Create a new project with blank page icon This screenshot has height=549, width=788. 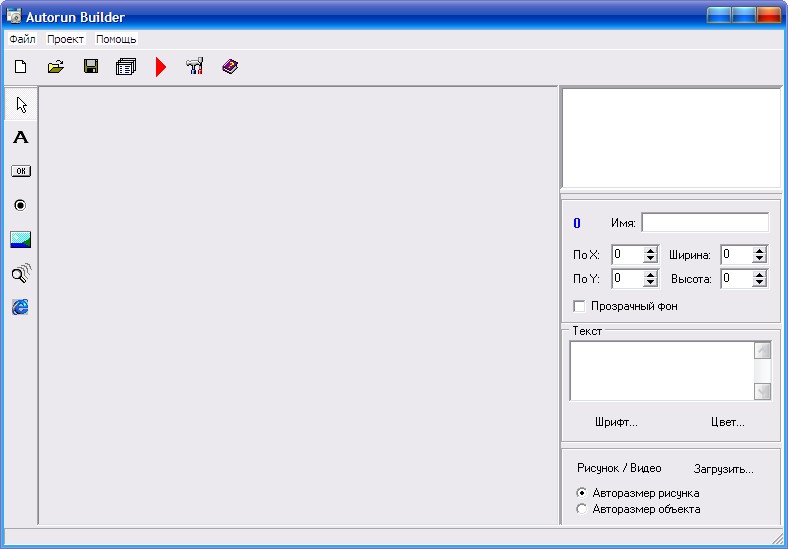(21, 66)
